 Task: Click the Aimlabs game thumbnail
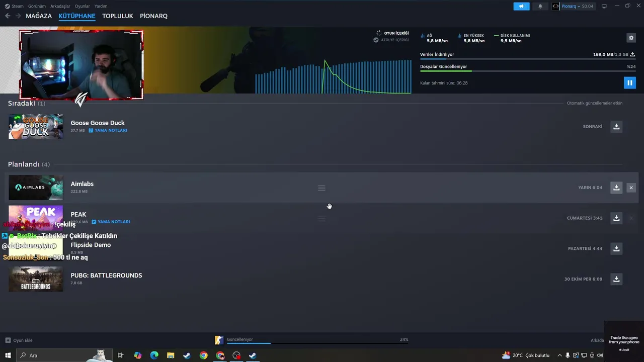pyautogui.click(x=36, y=188)
